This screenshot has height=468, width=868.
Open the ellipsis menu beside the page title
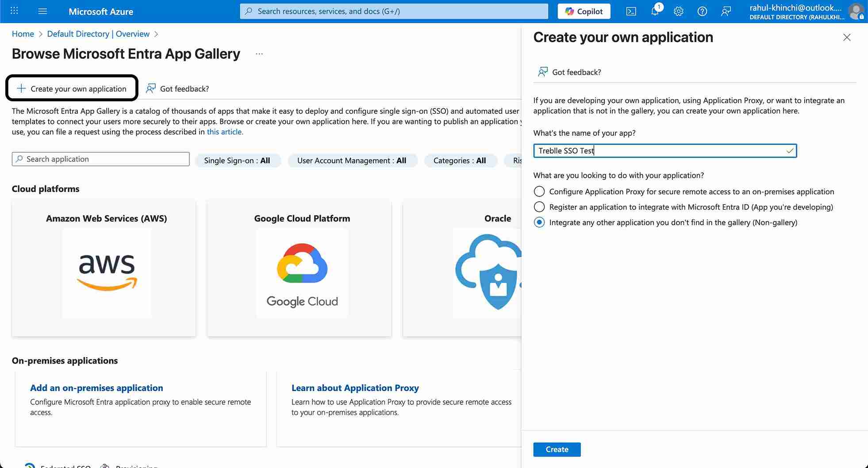click(259, 54)
